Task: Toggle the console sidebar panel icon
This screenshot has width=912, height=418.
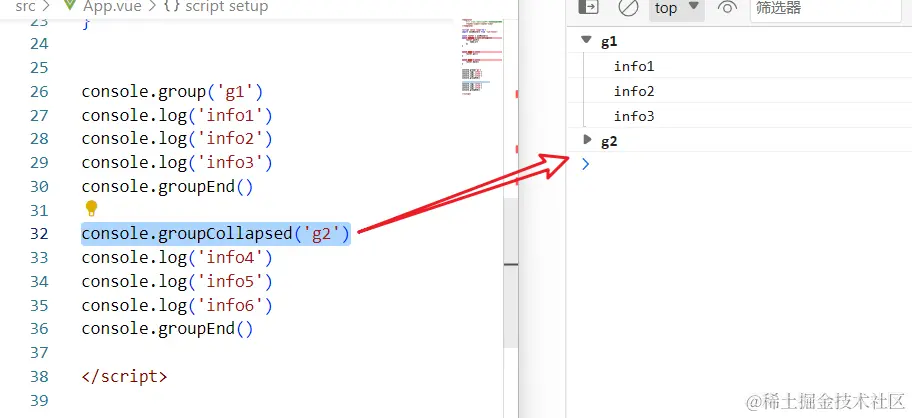Action: click(589, 7)
